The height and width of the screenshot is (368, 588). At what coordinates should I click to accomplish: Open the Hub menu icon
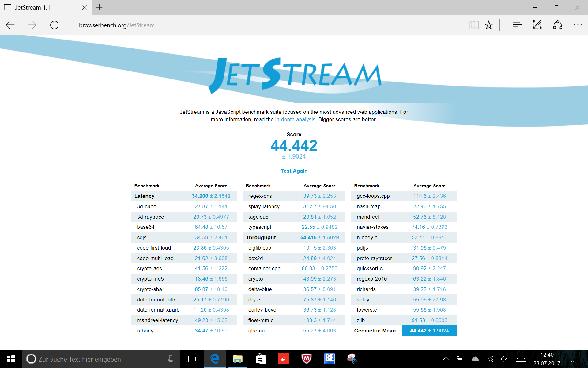pos(517,25)
